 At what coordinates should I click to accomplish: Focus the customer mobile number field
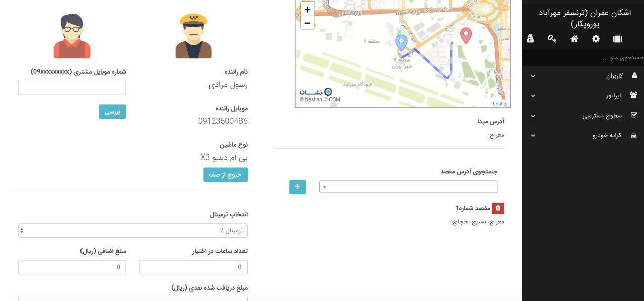tap(72, 88)
